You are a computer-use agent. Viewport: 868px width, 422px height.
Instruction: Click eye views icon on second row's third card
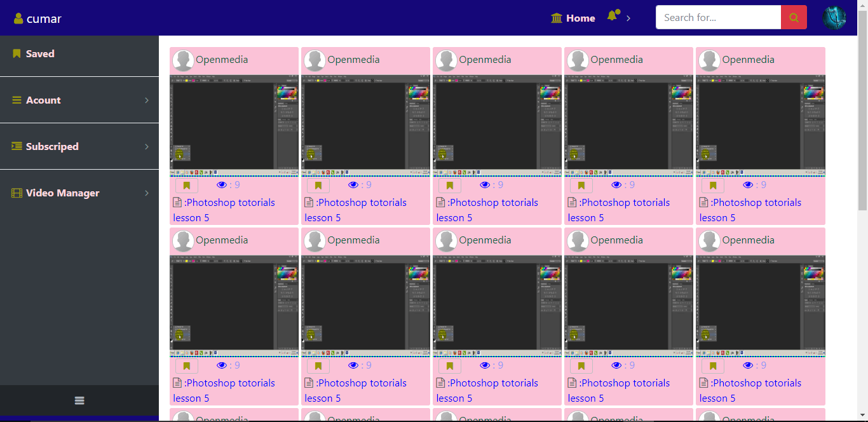coord(485,365)
